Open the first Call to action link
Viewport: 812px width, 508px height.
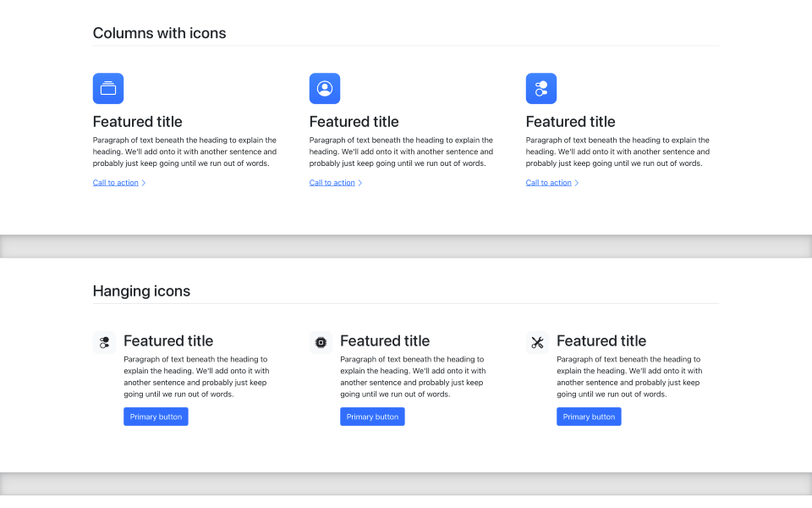pos(115,182)
